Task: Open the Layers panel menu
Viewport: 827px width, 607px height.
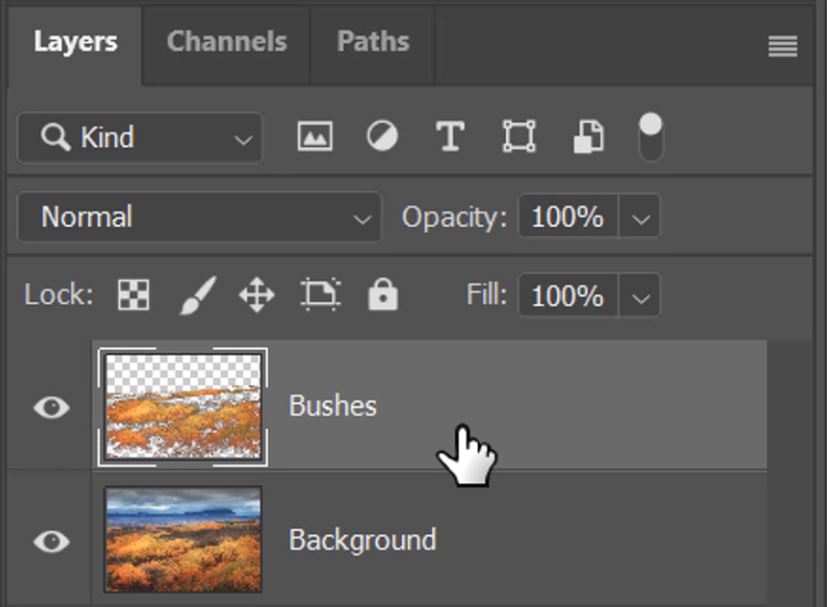Action: tap(782, 45)
